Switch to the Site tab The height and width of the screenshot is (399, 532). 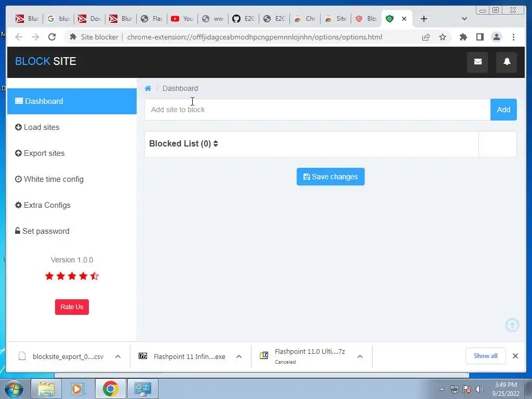(x=336, y=19)
